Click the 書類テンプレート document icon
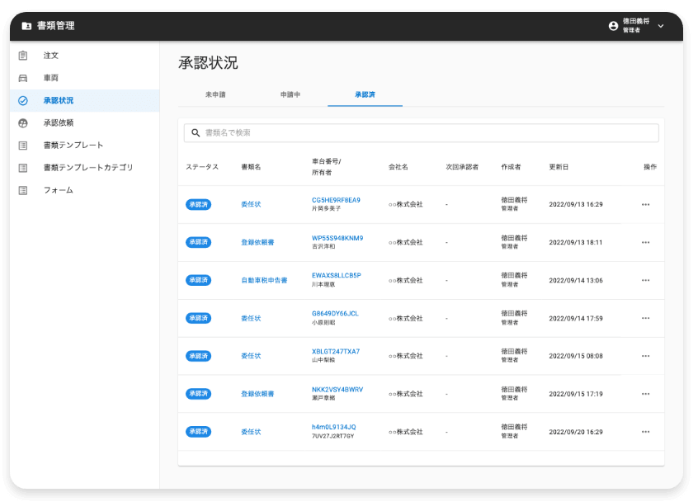This screenshot has width=698, height=501. point(24,145)
